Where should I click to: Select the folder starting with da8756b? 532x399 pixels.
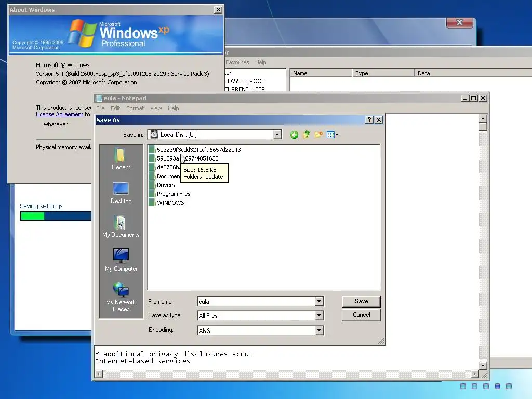coord(165,167)
